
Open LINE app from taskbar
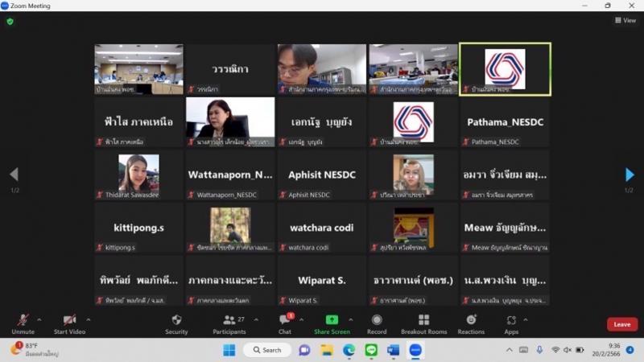371,350
